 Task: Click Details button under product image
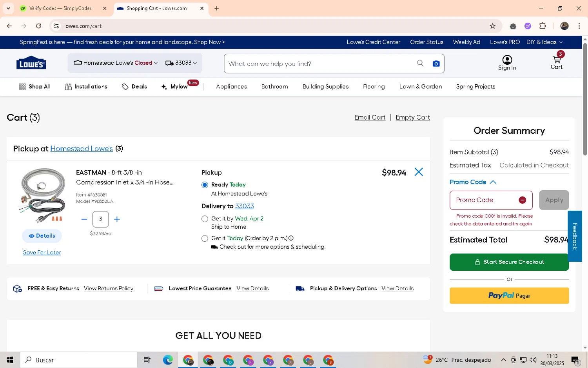pyautogui.click(x=42, y=236)
